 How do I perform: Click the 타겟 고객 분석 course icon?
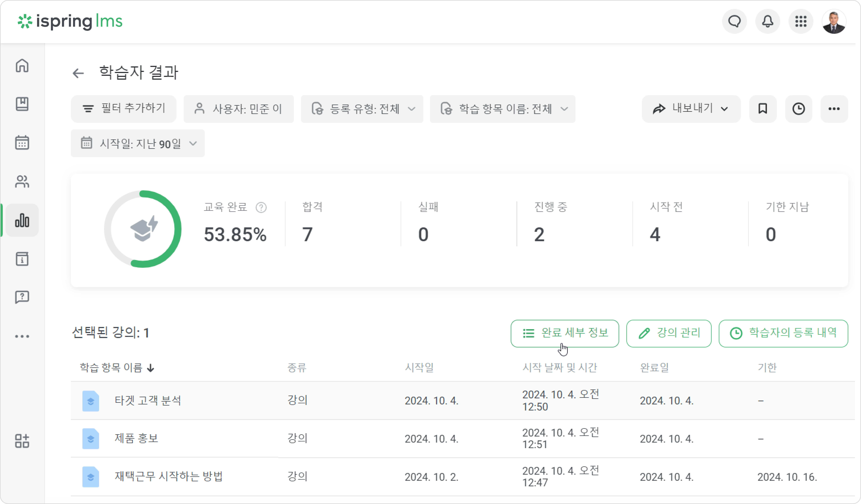coord(91,401)
